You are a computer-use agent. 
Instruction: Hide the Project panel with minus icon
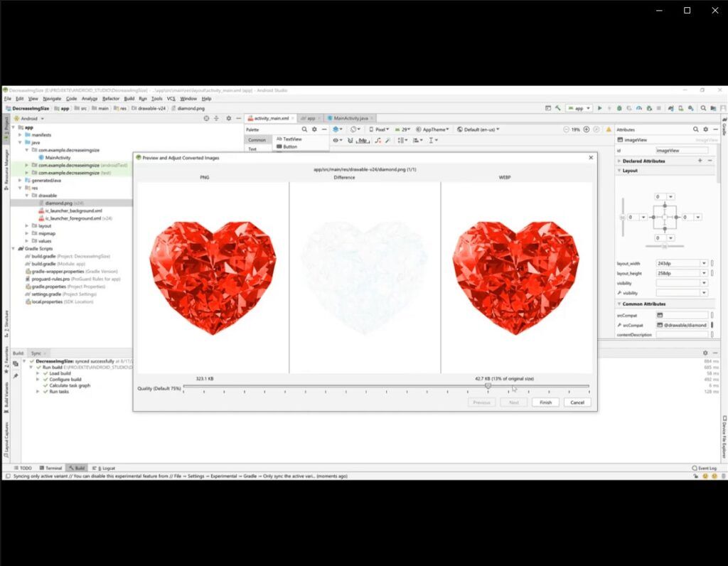click(238, 119)
